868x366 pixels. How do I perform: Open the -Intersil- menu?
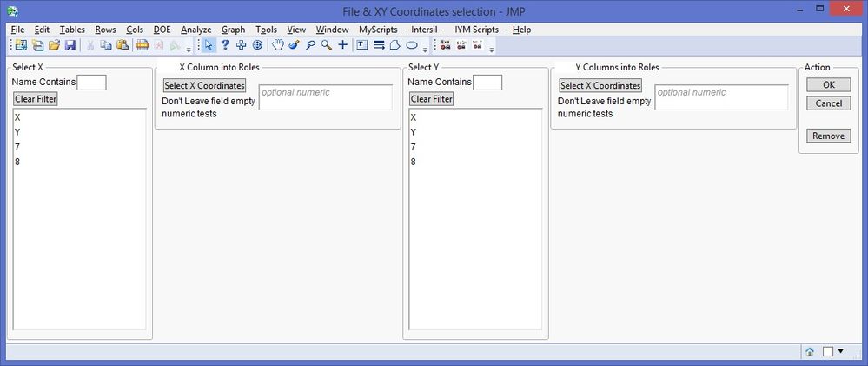424,30
